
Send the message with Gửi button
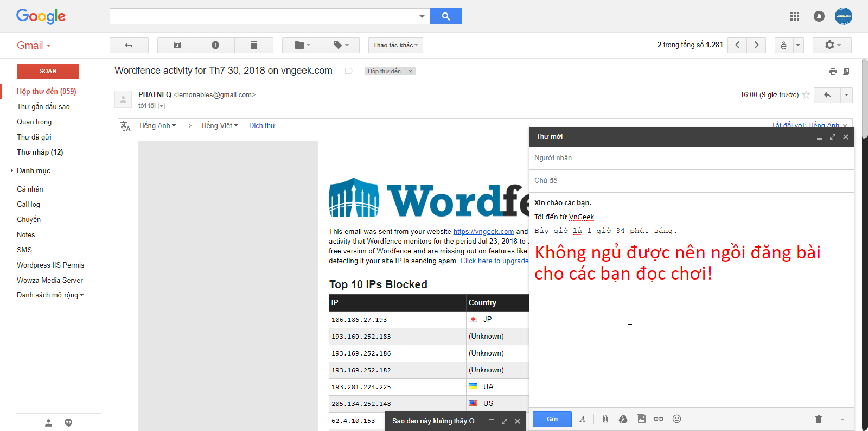(552, 419)
